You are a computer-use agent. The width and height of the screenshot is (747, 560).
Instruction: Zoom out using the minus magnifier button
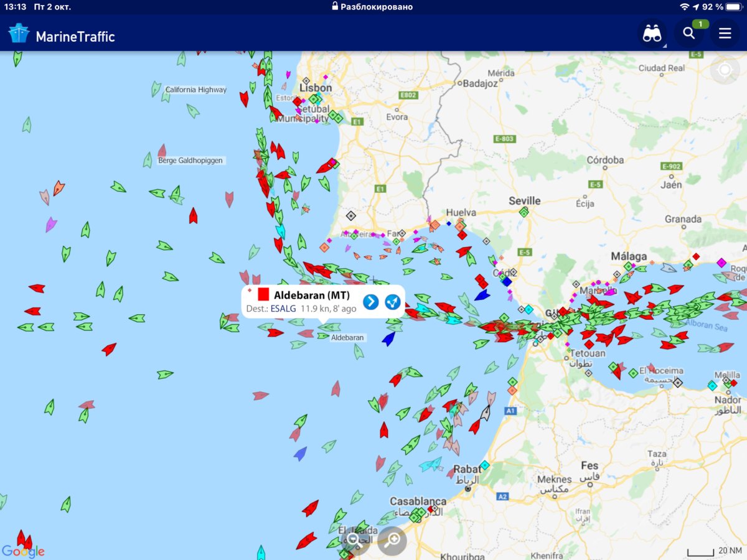tap(355, 540)
